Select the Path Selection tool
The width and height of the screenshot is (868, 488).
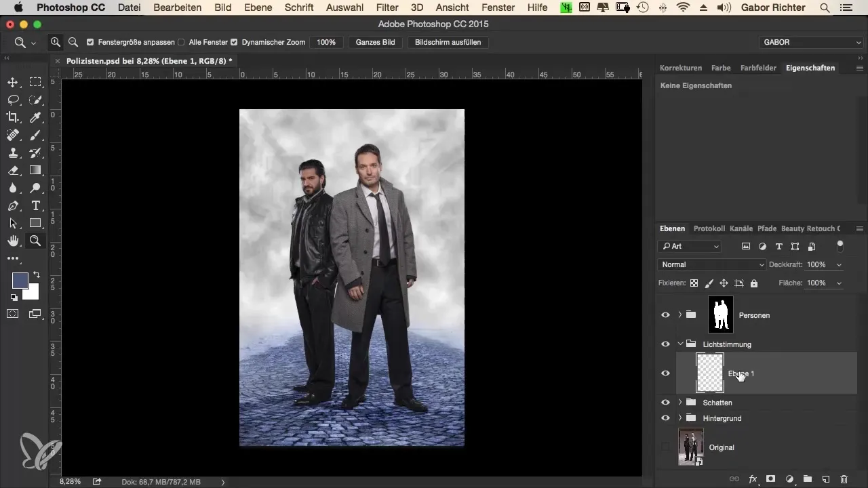pyautogui.click(x=12, y=223)
